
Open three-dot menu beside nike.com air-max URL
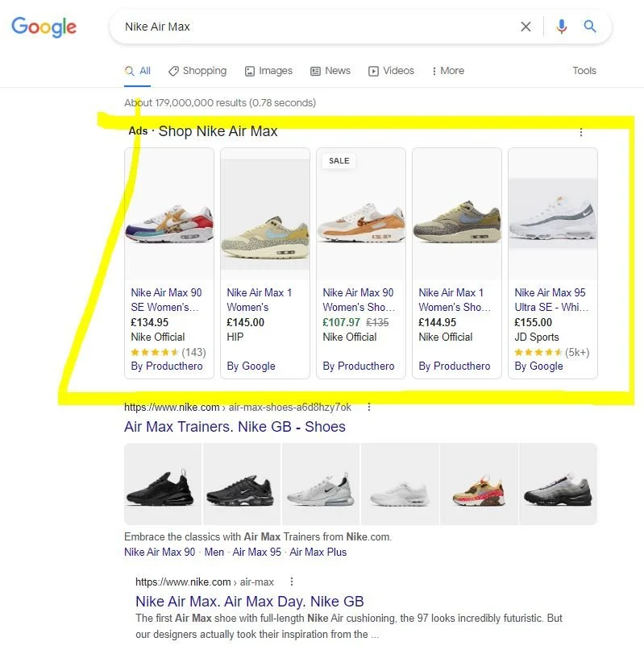(292, 582)
